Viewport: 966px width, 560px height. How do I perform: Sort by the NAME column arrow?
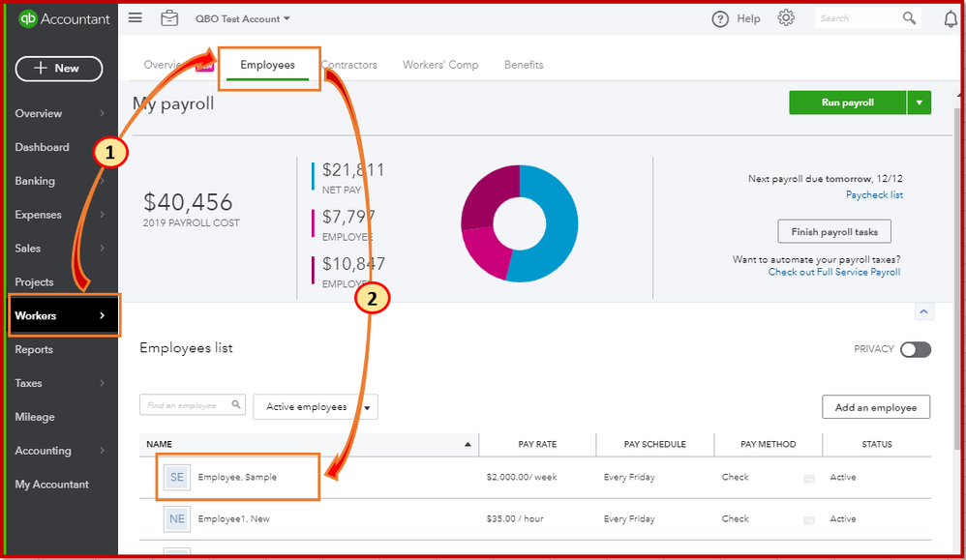(468, 444)
